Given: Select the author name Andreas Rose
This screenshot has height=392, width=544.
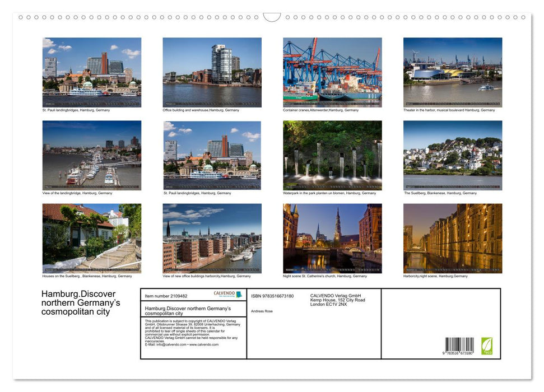Looking at the screenshot, I should click(261, 311).
